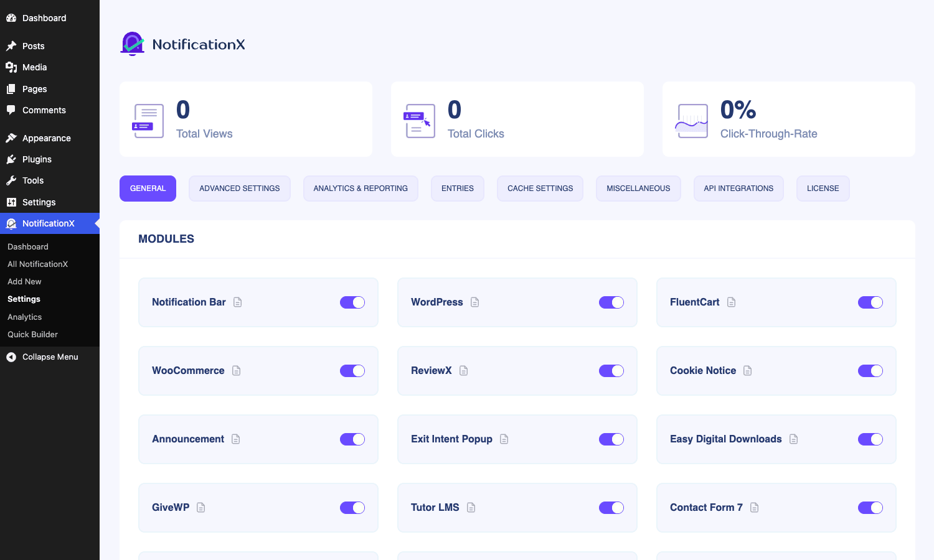The width and height of the screenshot is (934, 560).
Task: Select the General settings tab
Action: pos(148,189)
